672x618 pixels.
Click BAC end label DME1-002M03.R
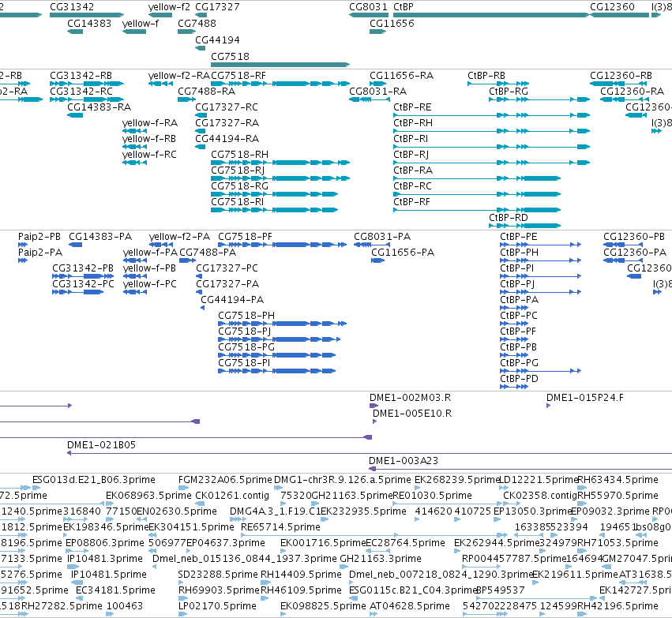pos(410,398)
